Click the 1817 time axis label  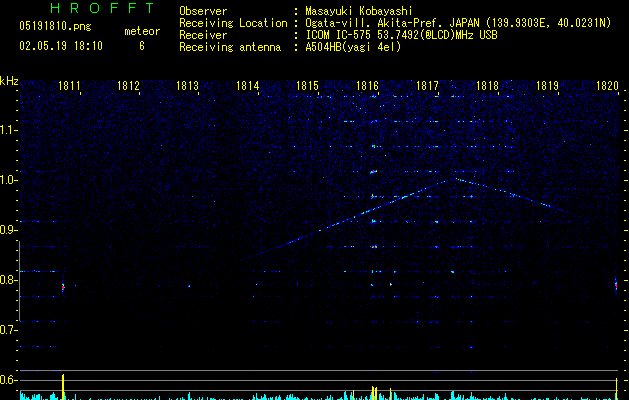(427, 86)
